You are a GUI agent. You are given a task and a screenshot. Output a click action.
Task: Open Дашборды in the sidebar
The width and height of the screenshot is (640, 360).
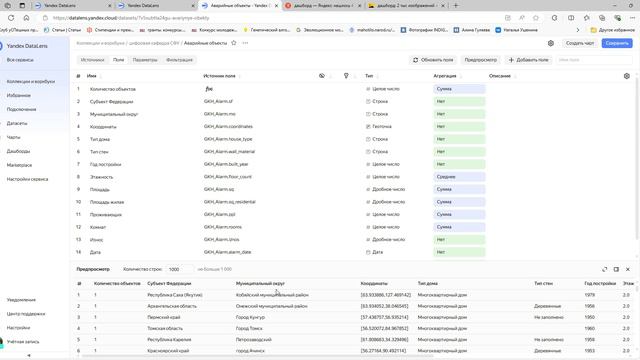(x=18, y=151)
